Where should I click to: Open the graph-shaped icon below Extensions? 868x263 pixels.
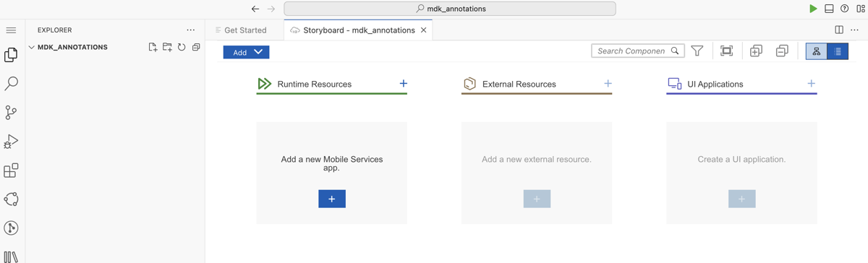click(x=11, y=199)
